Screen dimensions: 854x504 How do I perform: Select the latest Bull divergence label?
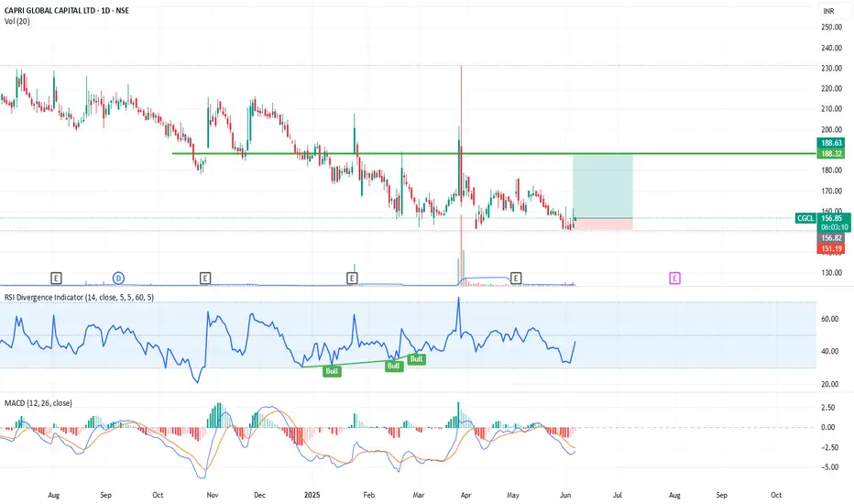(x=416, y=359)
